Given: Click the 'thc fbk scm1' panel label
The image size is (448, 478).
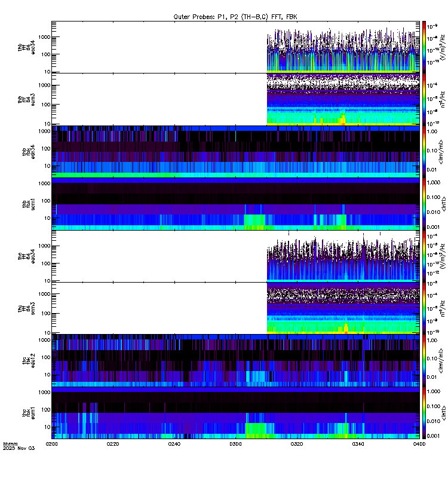Looking at the screenshot, I should pos(29,413).
